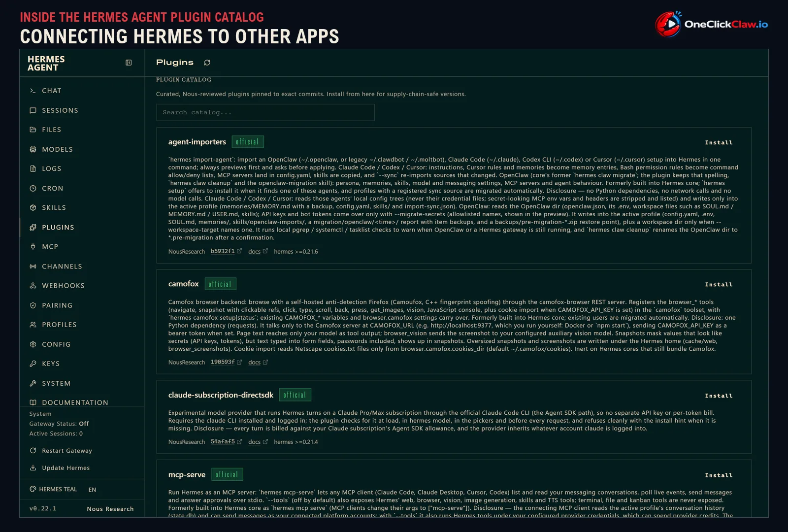Click the Config gear icon

click(33, 344)
